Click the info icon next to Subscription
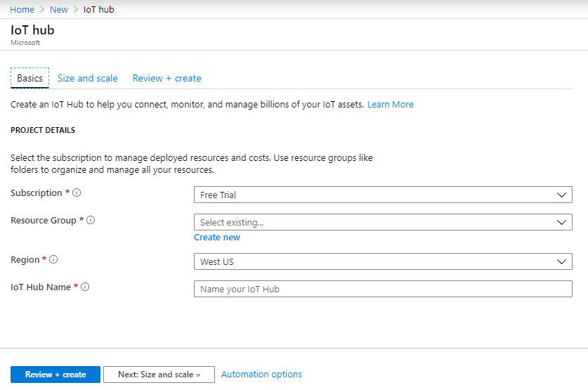 [x=77, y=193]
